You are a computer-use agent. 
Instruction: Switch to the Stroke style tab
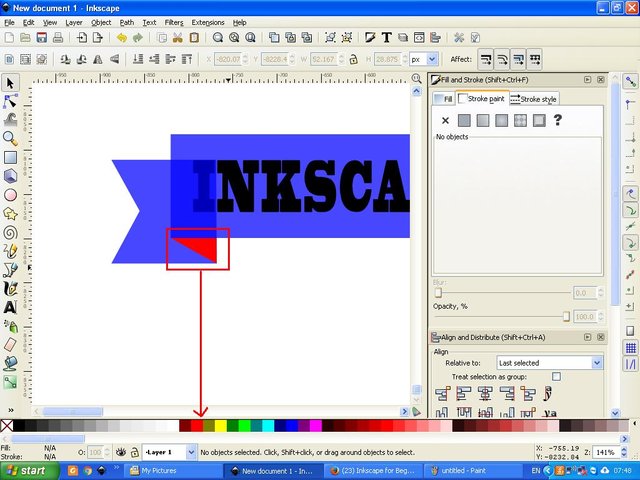point(533,99)
